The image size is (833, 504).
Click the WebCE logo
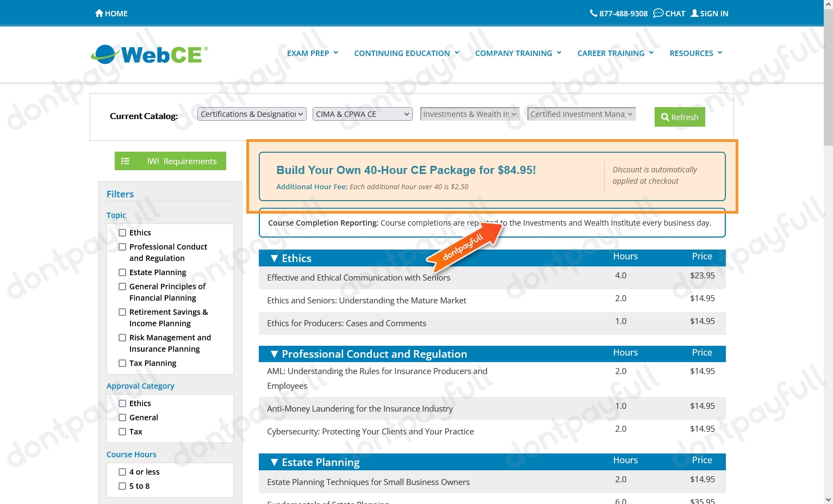tap(148, 54)
